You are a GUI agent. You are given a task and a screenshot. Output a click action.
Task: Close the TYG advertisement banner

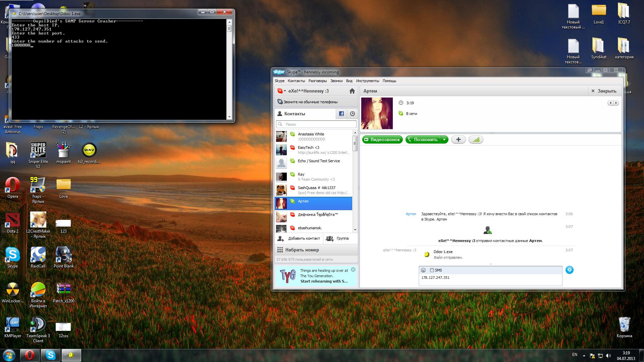353,269
